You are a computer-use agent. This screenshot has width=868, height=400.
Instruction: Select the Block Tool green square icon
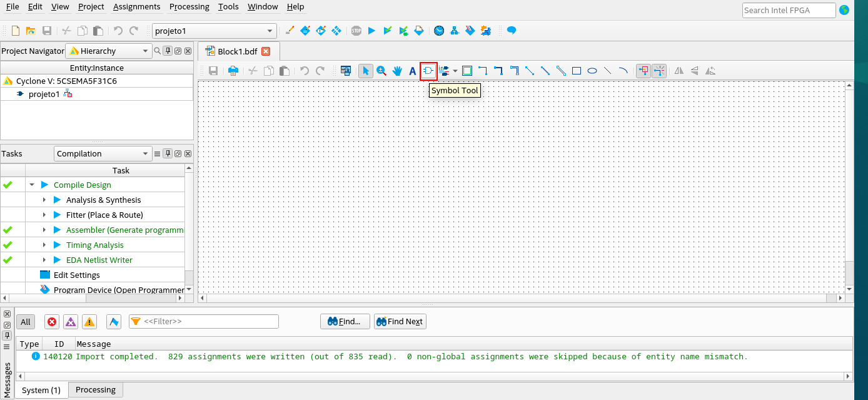pyautogui.click(x=467, y=71)
